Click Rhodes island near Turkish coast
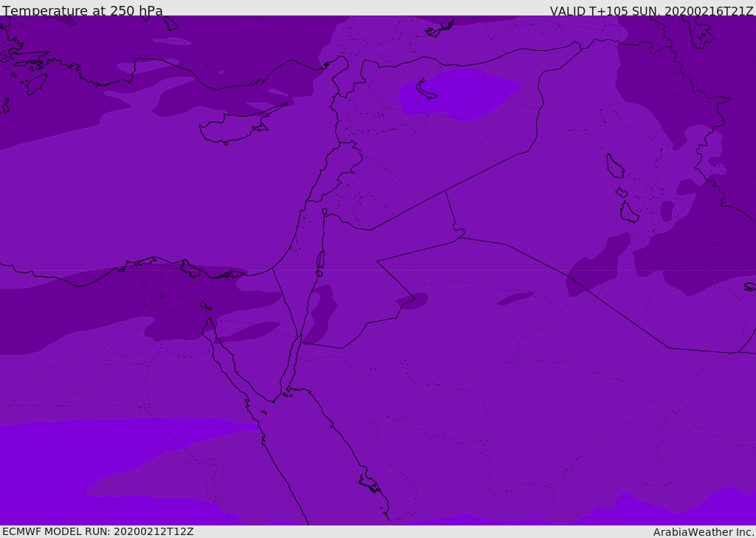 [36, 84]
